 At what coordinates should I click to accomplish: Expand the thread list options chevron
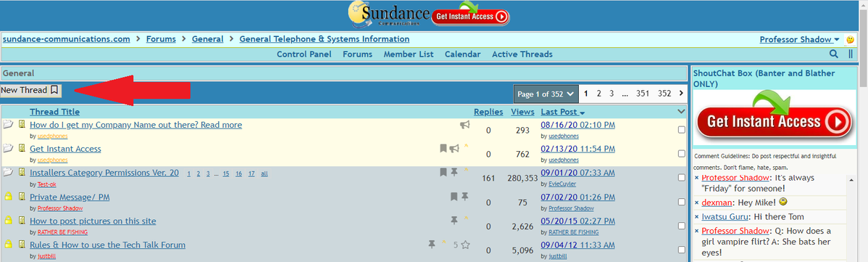pyautogui.click(x=682, y=112)
